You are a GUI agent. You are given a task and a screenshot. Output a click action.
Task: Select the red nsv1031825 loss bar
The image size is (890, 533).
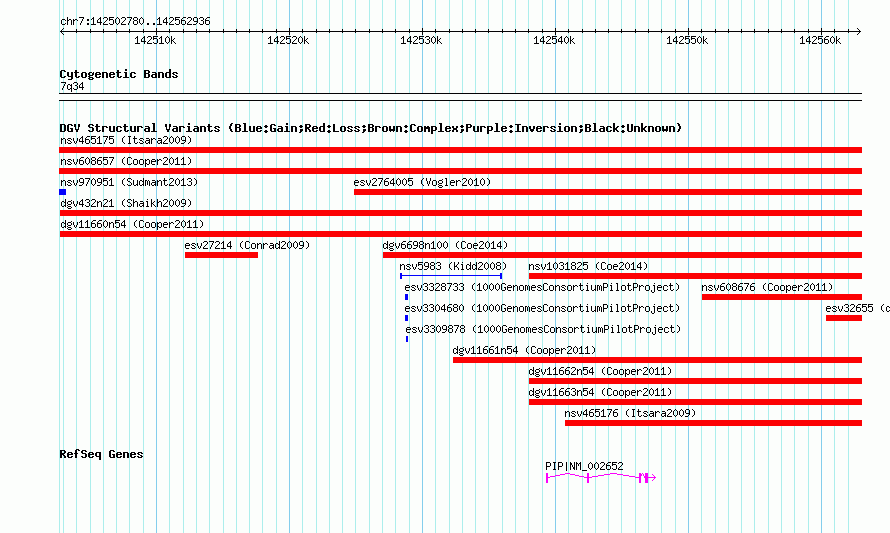[695, 276]
